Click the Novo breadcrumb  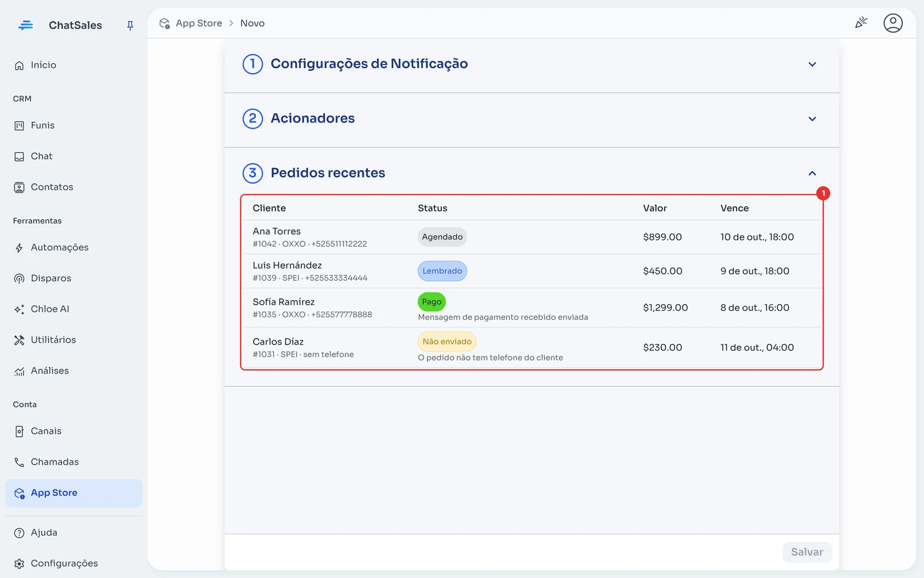[252, 23]
